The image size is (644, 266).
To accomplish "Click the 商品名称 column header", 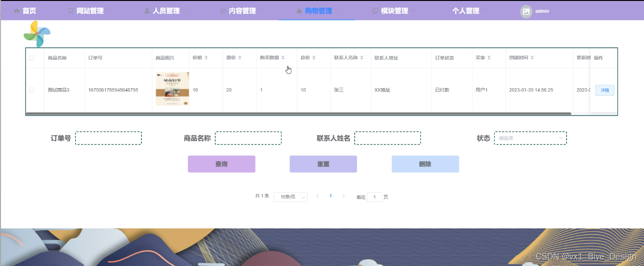I will click(57, 58).
